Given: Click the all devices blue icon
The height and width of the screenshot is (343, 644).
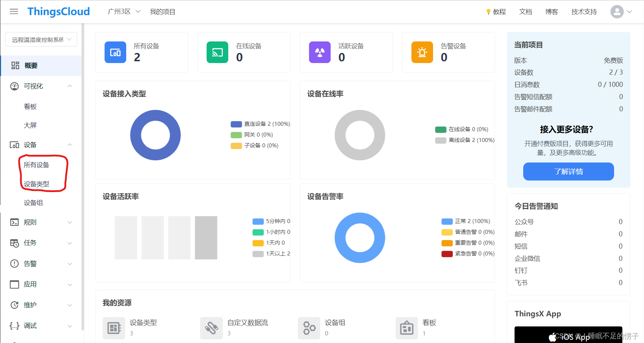Looking at the screenshot, I should coord(115,52).
